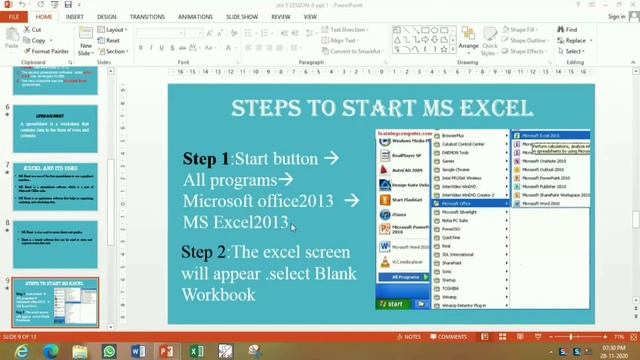Switch to the DESIGN tab
This screenshot has height=360, width=640.
pos(107,17)
